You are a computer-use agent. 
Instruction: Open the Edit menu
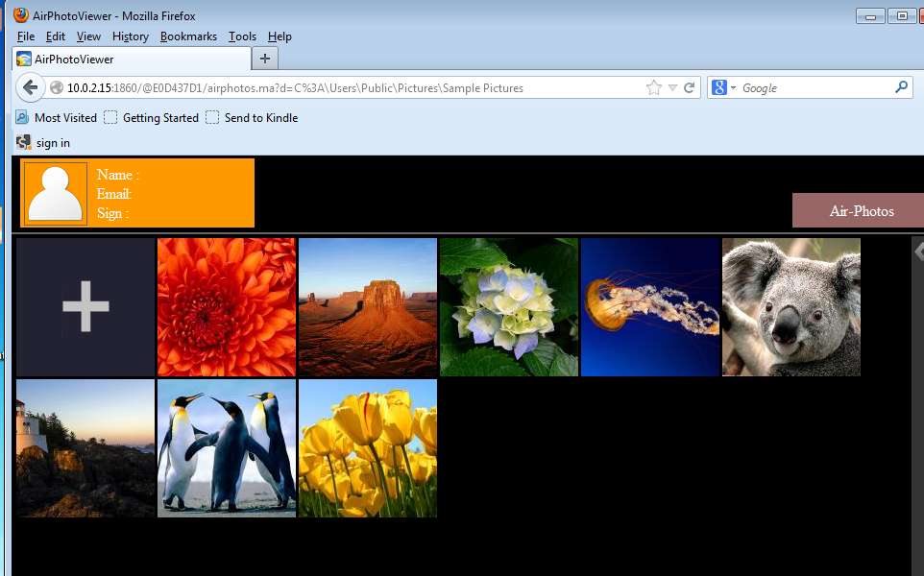click(56, 36)
